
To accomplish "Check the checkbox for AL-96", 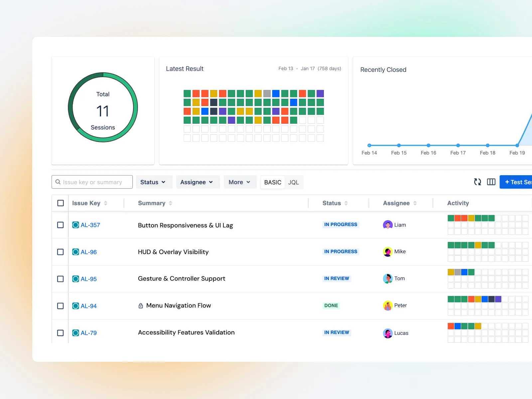I will tap(60, 252).
